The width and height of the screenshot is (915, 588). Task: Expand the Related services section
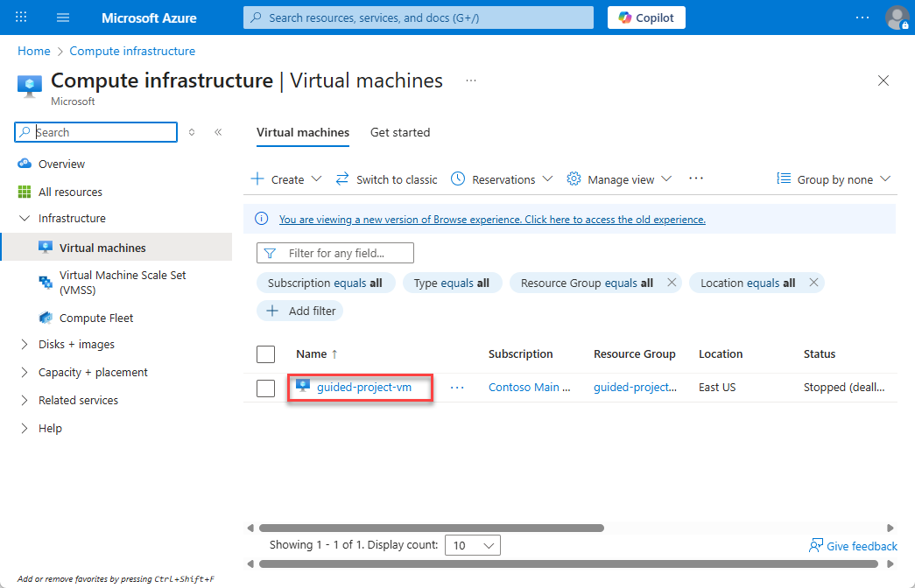(x=24, y=400)
